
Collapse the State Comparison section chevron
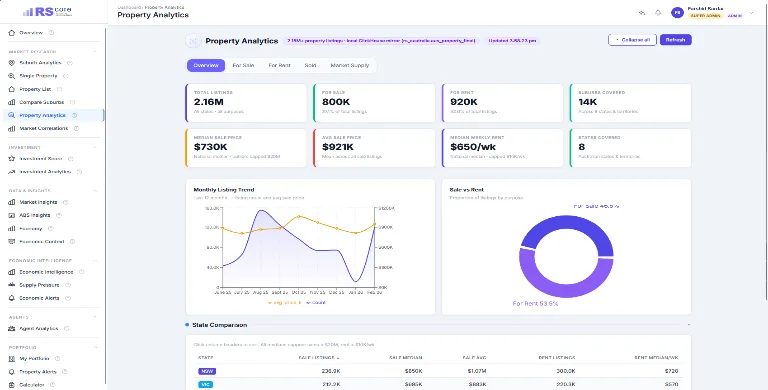coord(689,325)
